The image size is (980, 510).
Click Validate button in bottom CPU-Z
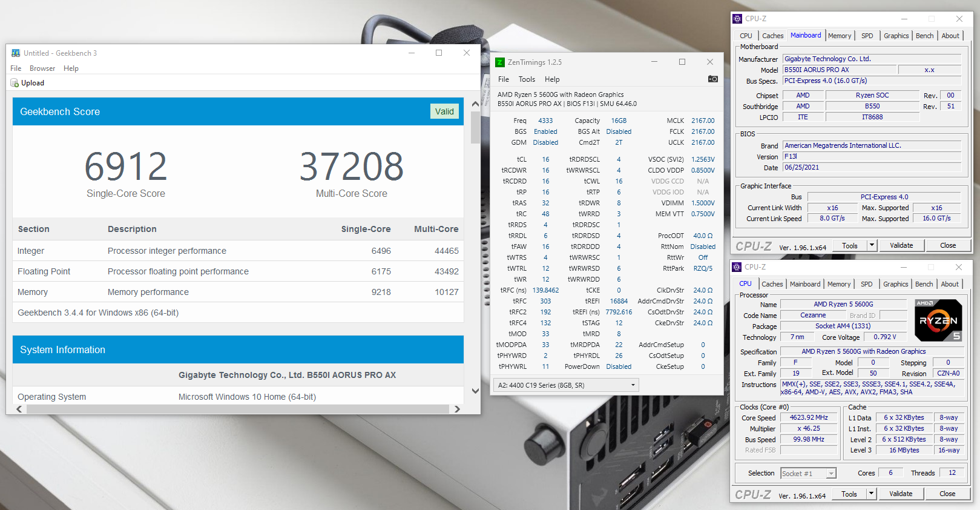(x=901, y=494)
